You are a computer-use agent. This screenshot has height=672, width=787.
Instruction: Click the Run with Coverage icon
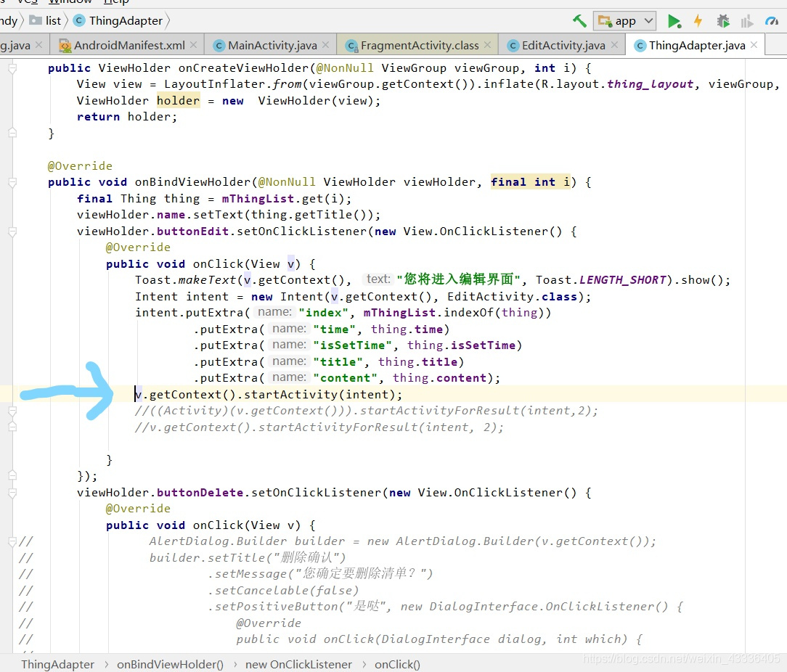pos(747,21)
